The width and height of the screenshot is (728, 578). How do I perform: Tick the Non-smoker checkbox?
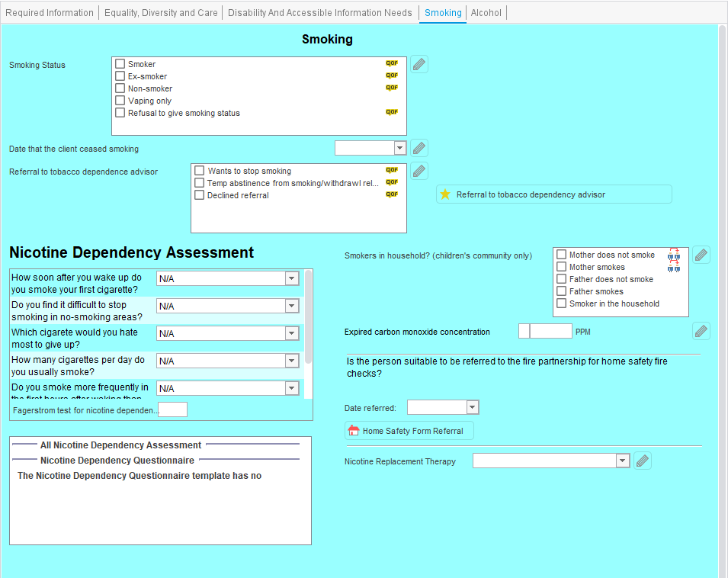point(120,88)
